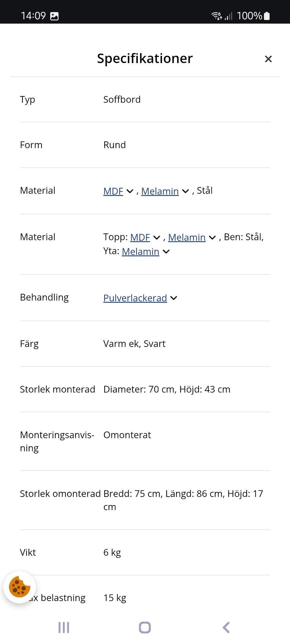Open the MDF link after Topp:

[x=140, y=238]
